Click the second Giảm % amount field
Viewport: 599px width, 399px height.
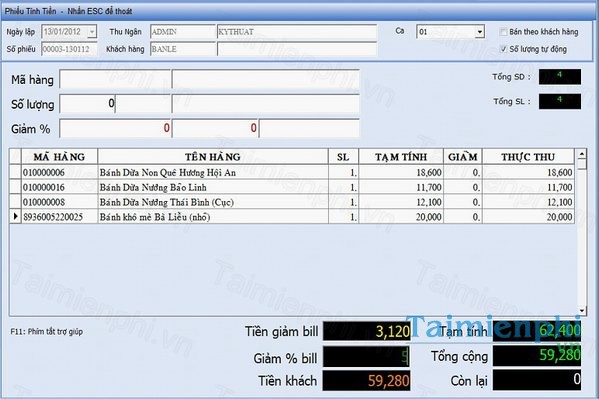pyautogui.click(x=215, y=128)
